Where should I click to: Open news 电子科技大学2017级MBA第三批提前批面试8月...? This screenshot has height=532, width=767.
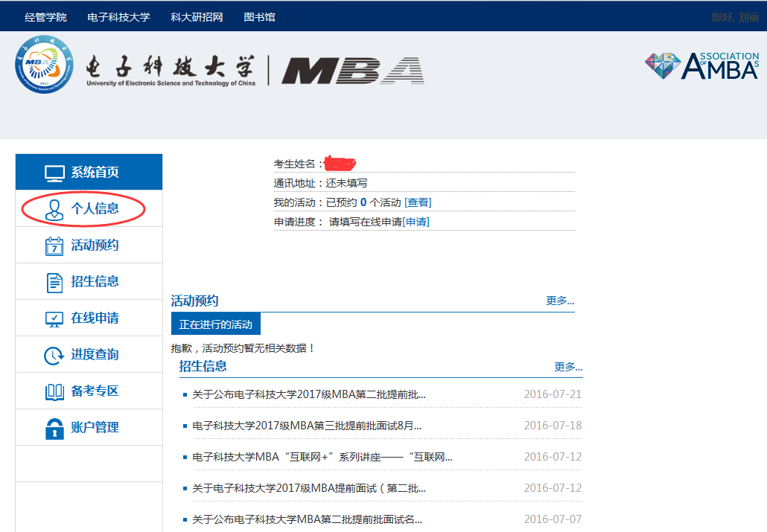pos(307,426)
